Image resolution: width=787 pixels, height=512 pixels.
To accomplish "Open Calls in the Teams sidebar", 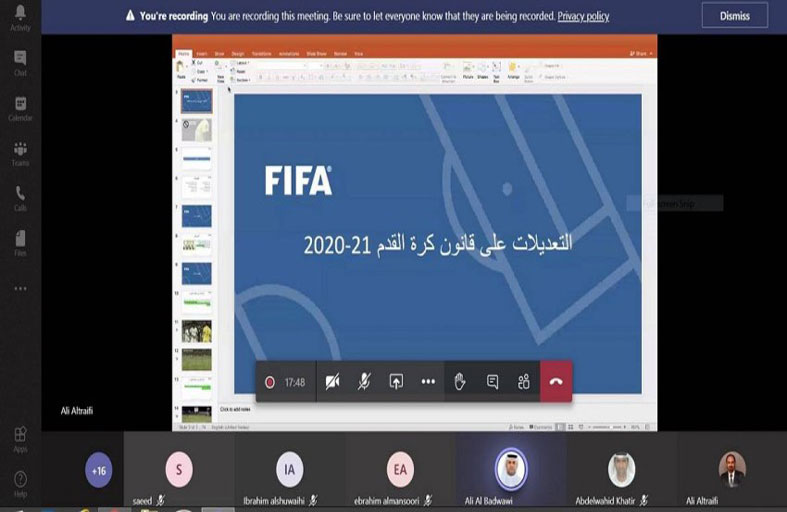I will click(x=20, y=197).
